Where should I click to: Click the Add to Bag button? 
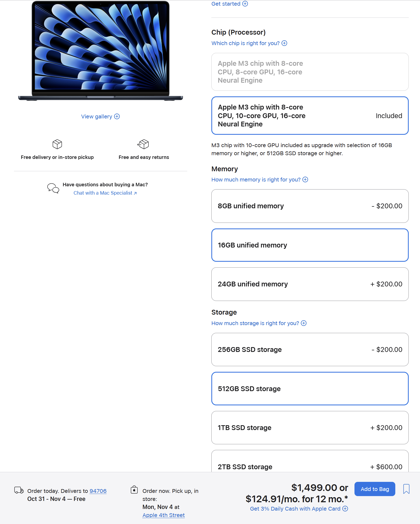[375, 489]
